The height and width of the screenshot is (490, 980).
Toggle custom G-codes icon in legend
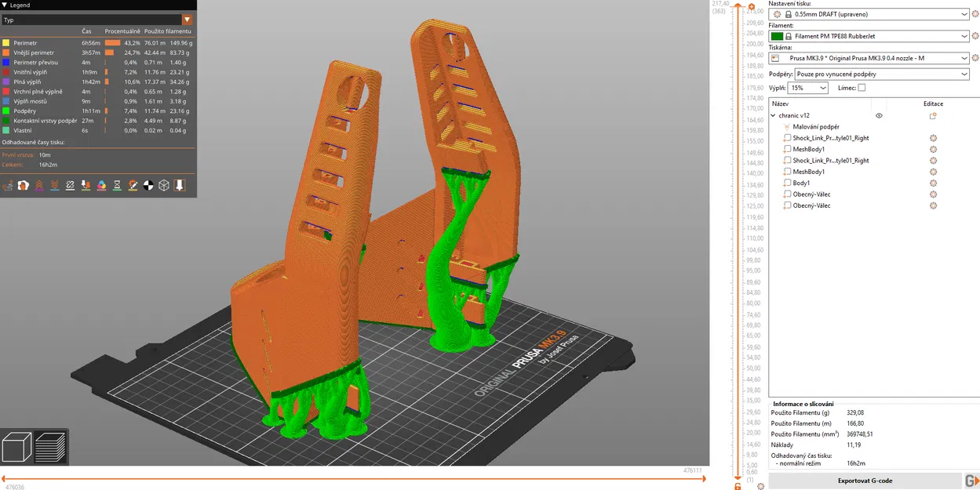tap(133, 185)
